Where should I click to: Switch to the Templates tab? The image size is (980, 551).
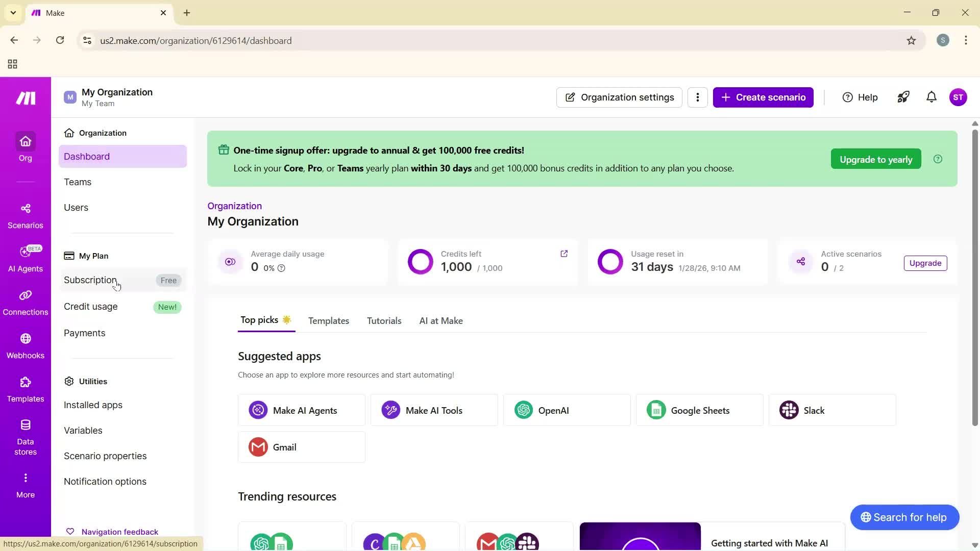328,320
